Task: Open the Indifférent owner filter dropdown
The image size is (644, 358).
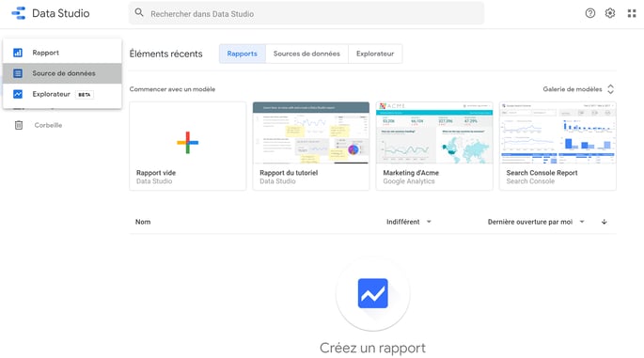Action: (x=409, y=222)
